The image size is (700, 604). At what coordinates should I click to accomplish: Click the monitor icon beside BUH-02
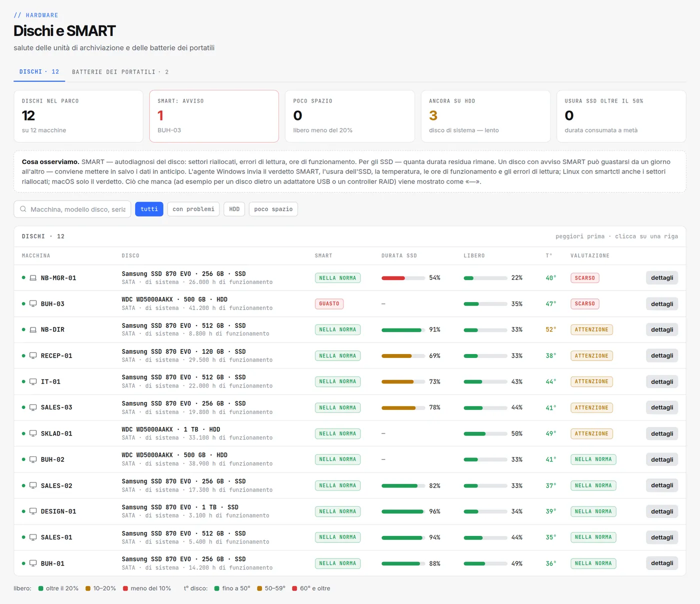[x=33, y=459]
